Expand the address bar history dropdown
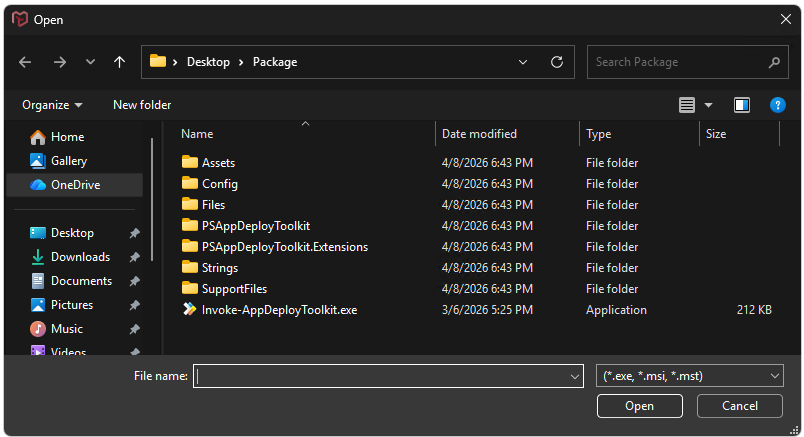Viewport: 804px width, 437px height. coord(523,62)
